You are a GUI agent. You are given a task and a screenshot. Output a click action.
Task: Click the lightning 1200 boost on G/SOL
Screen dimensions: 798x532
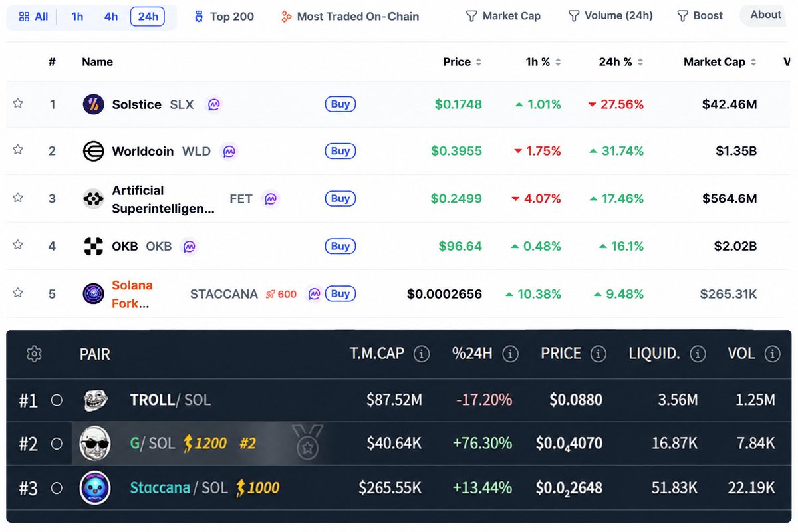pyautogui.click(x=205, y=443)
